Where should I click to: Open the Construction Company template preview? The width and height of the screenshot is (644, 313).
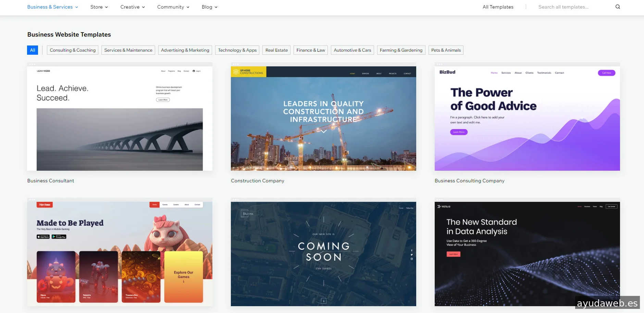point(323,118)
